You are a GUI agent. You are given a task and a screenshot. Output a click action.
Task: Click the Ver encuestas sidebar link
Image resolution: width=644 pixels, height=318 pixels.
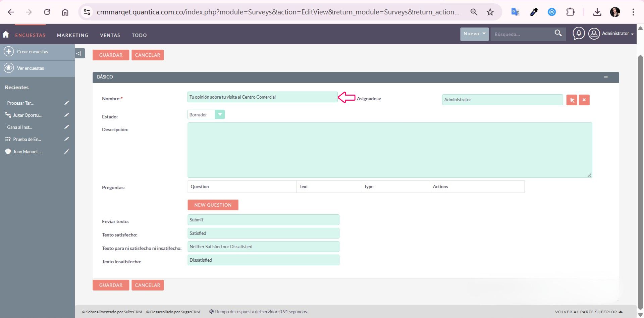click(x=30, y=68)
